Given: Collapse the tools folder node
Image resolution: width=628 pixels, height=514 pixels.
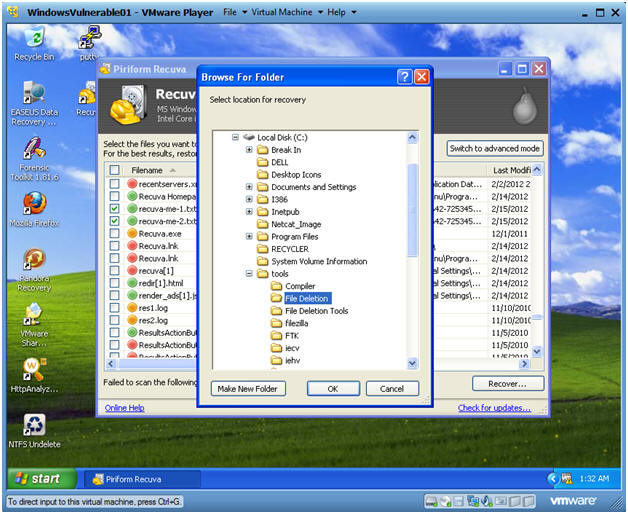Looking at the screenshot, I should pyautogui.click(x=249, y=274).
